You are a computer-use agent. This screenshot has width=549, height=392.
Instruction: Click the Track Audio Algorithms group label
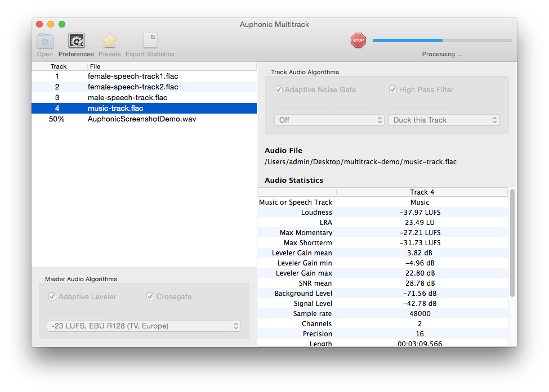[305, 72]
